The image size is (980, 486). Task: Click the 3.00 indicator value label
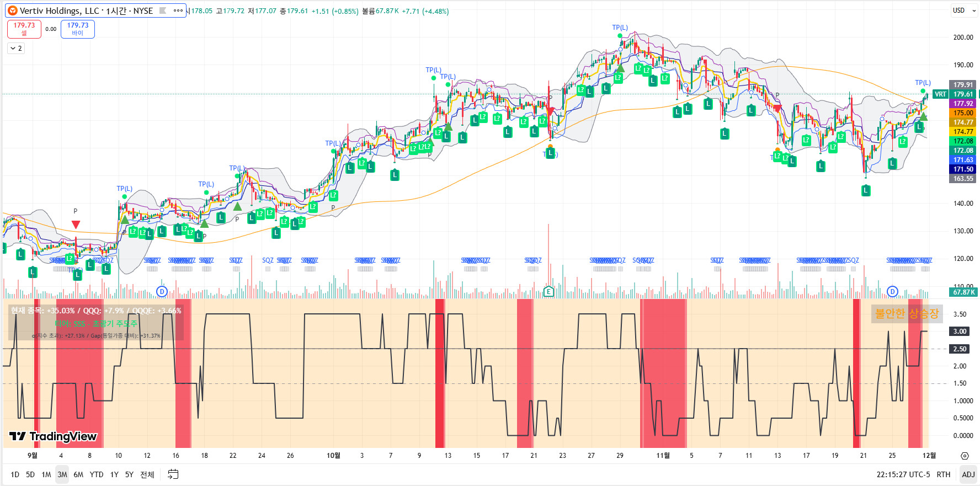pyautogui.click(x=960, y=332)
